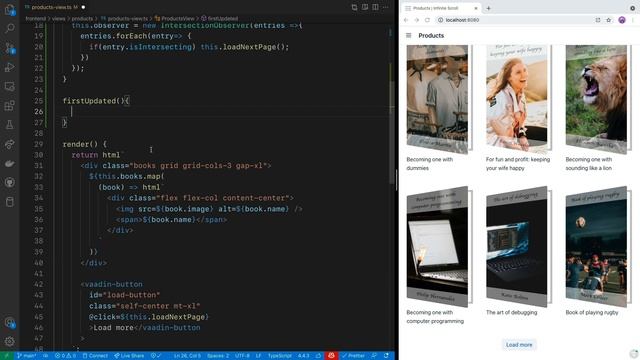Screen dimensions: 640x360
Task: Click the Load more button in browser
Action: 519,345
